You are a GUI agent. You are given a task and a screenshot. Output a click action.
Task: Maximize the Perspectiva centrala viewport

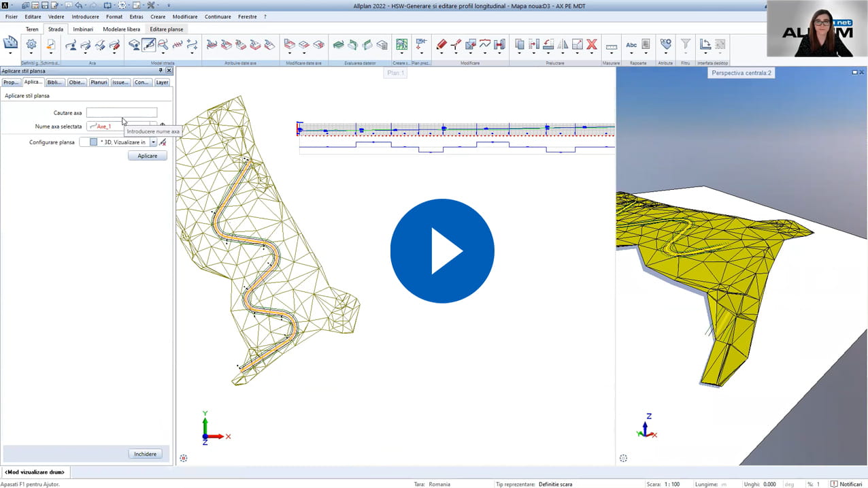(x=855, y=72)
